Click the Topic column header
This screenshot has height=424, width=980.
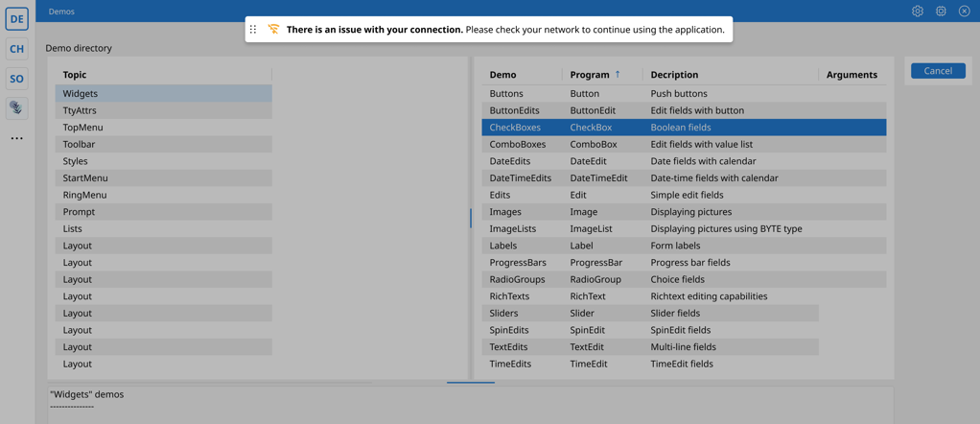coord(75,75)
